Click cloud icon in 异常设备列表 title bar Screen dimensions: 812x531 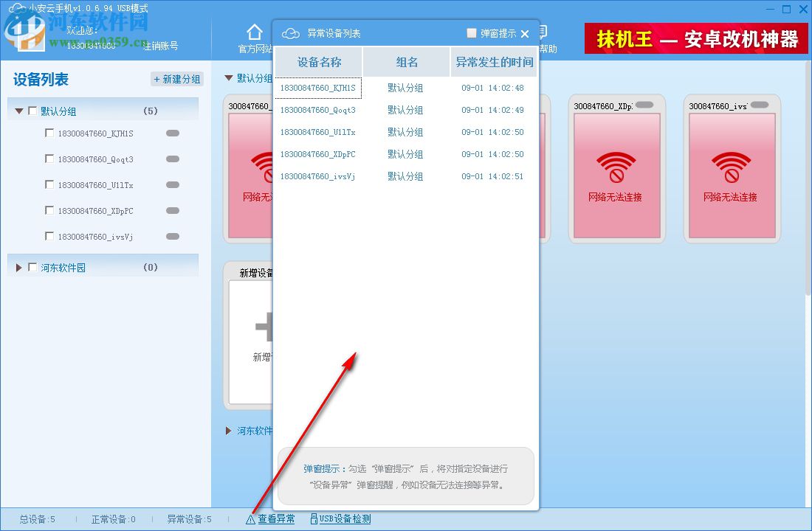point(291,32)
